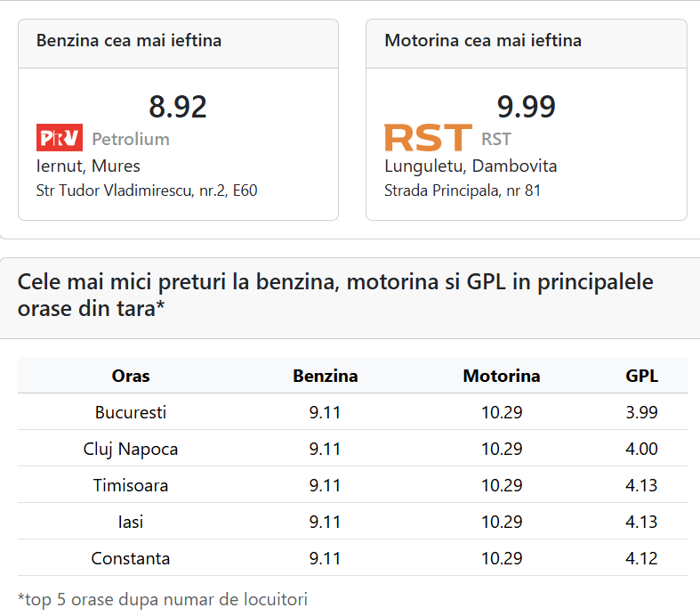Open the Petrolium station name link
The image size is (700, 616).
131,139
